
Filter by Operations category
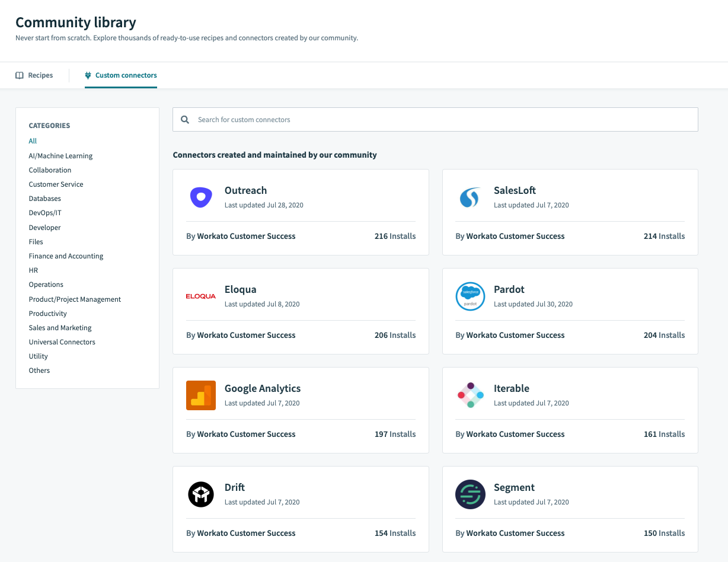click(46, 285)
